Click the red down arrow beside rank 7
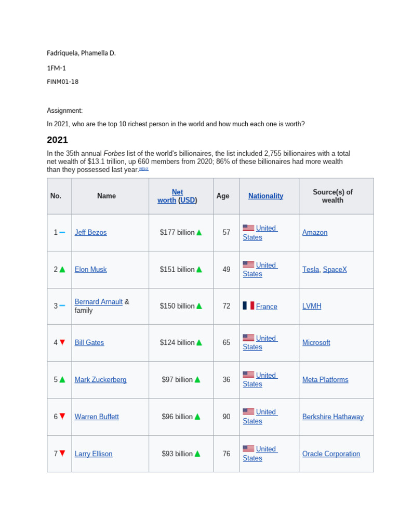 click(62, 453)
